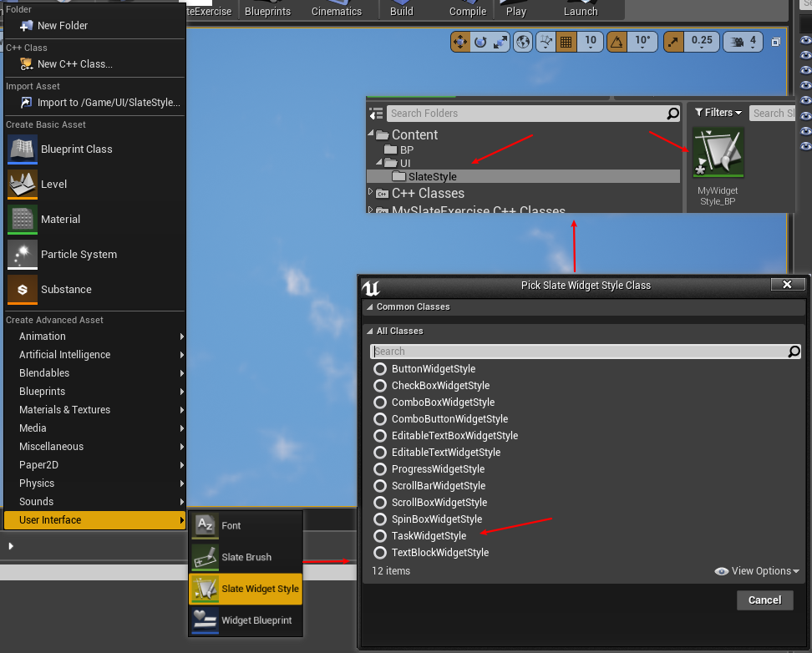The height and width of the screenshot is (653, 812).
Task: Toggle the sources panel view icon
Action: tap(376, 114)
